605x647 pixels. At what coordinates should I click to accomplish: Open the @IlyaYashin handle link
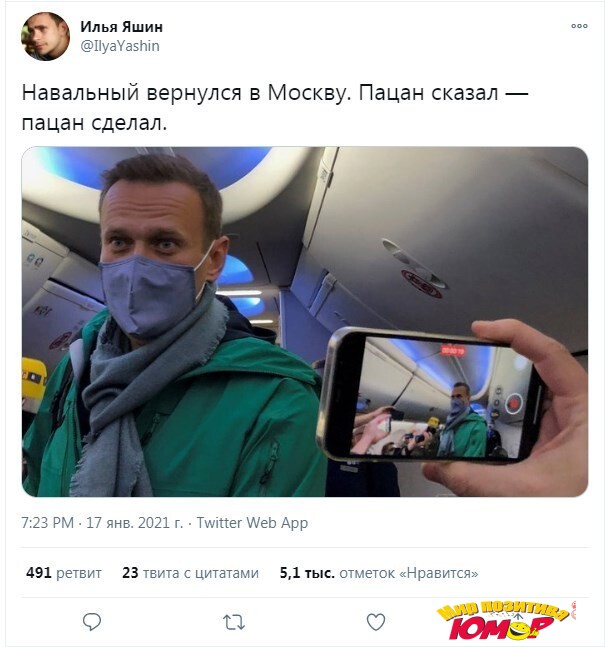[120, 46]
